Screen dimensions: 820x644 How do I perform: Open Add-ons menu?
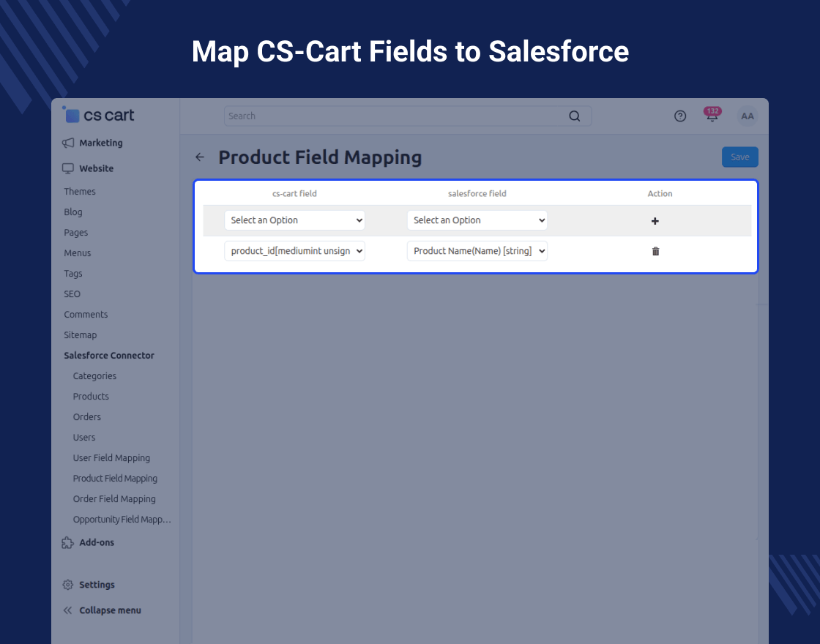pyautogui.click(x=97, y=542)
